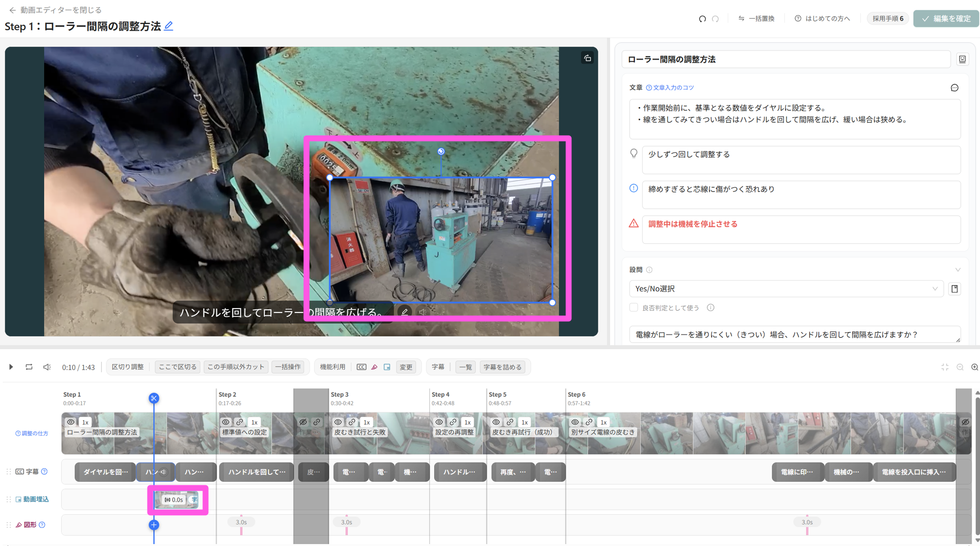Click the speaker icon beside the subtitle overlay

[422, 312]
